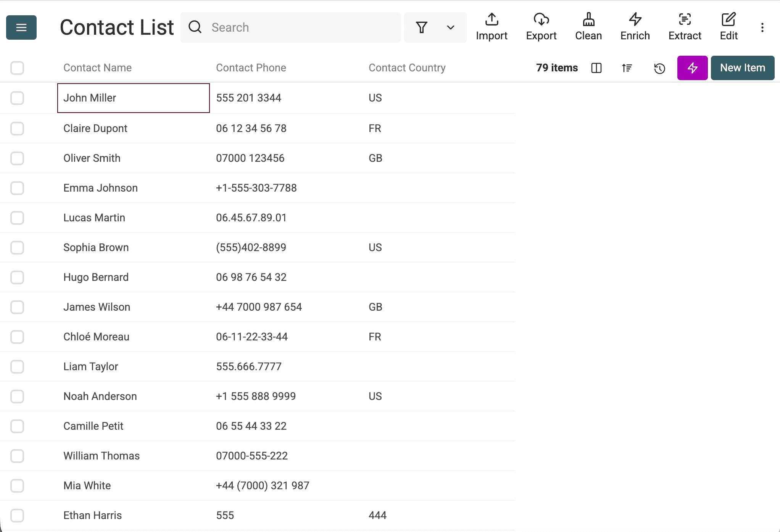The height and width of the screenshot is (532, 780).
Task: Launch the Clean data tool
Action: pos(588,27)
